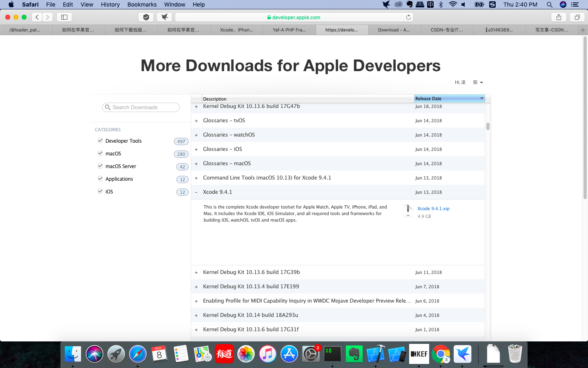Collapse the Xcode 9.4.1 entry
The width and height of the screenshot is (588, 368).
(196, 192)
